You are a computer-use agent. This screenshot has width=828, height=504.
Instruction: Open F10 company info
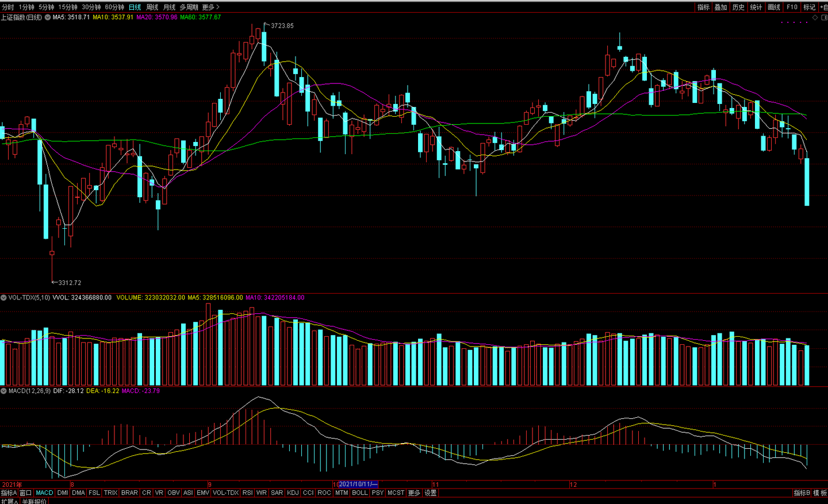pos(792,7)
